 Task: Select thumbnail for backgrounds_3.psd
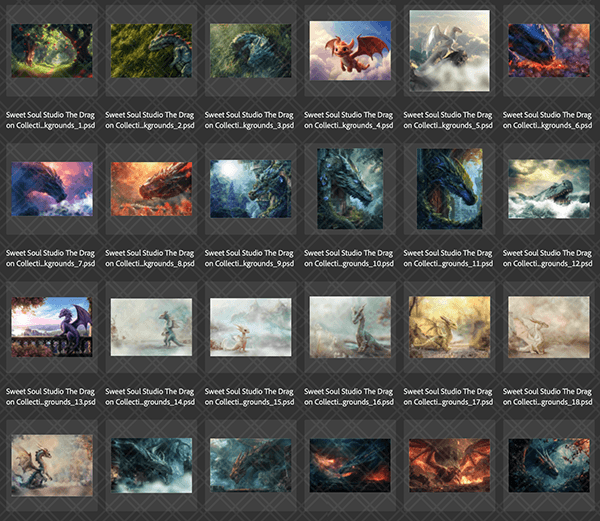coord(251,51)
